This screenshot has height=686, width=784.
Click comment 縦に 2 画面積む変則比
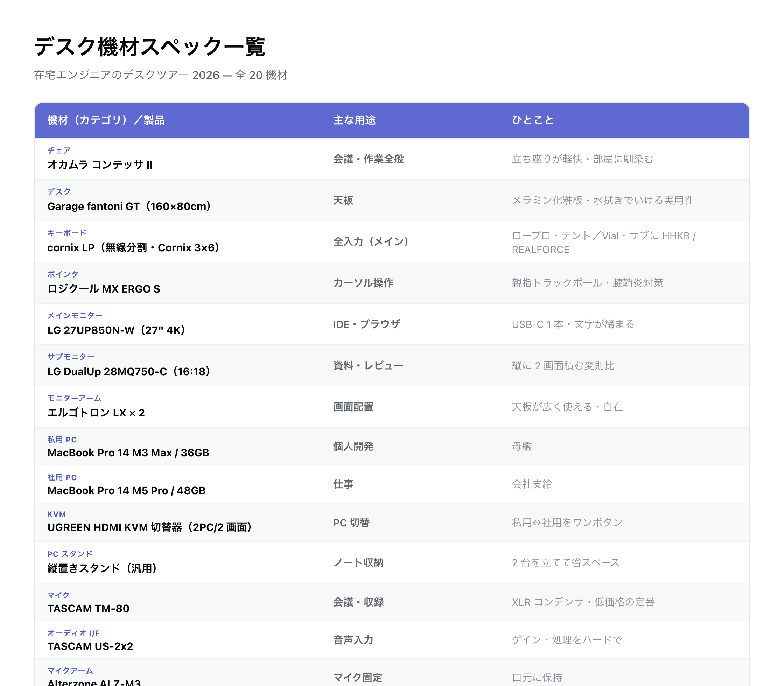(563, 366)
